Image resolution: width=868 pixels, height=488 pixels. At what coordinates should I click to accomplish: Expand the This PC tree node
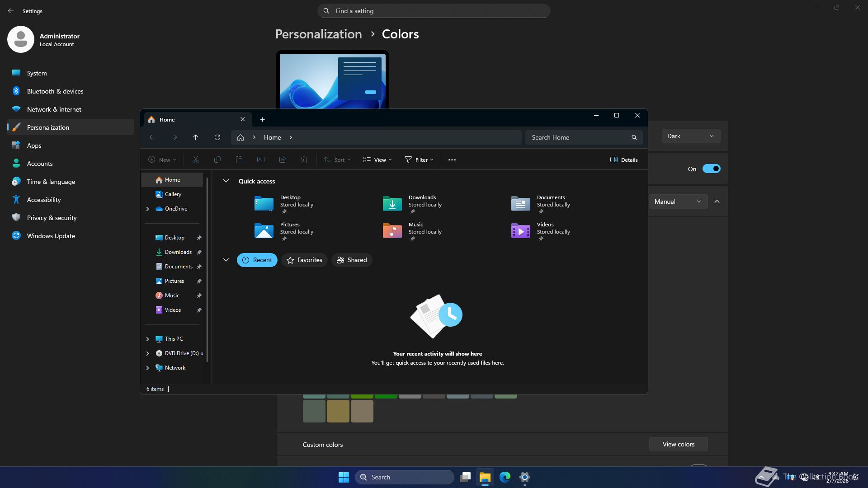coord(147,339)
